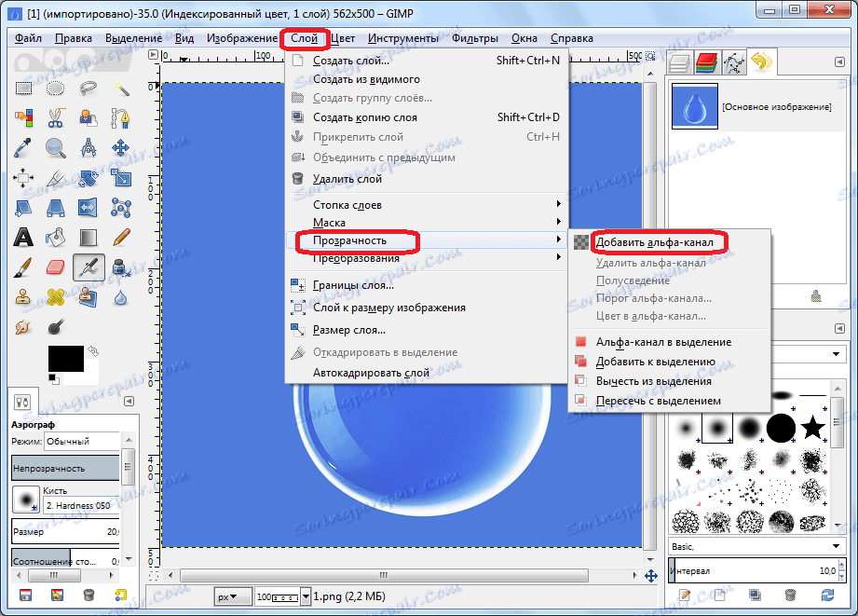Click the black foreground color swatch

(65, 359)
